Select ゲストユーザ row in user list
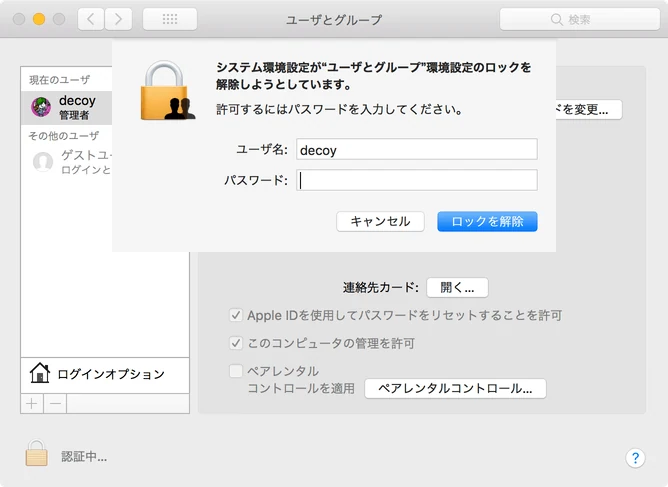Viewport: 668px width, 487px height. [66, 162]
